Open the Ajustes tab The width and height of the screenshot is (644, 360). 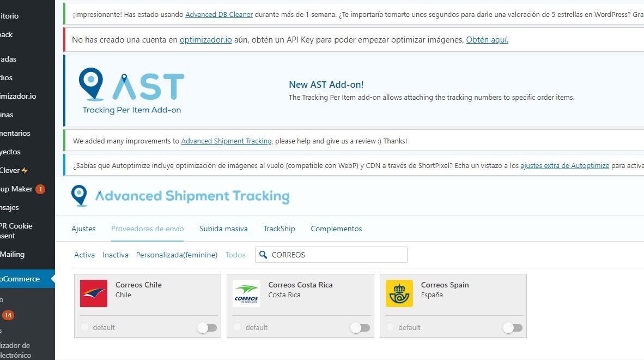[x=83, y=229]
